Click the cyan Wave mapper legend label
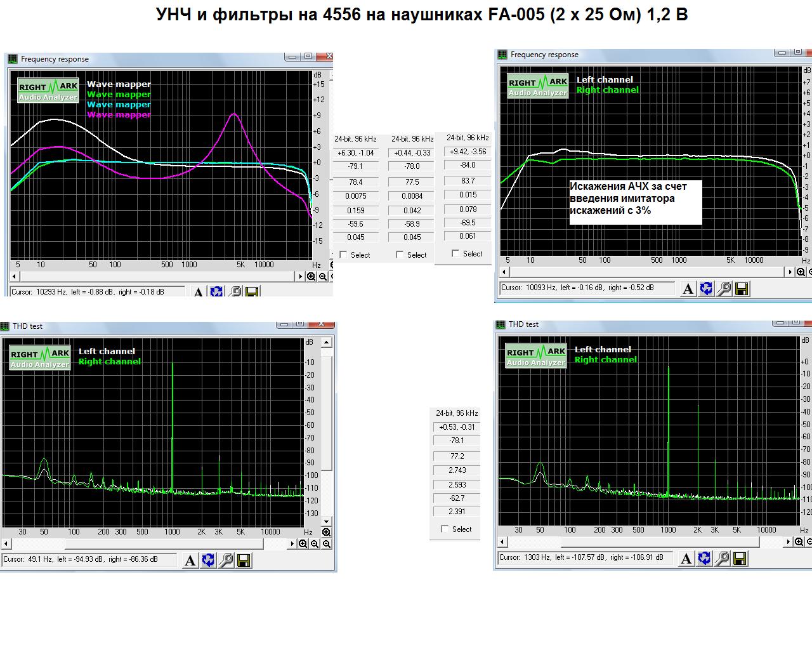812x650 pixels. point(119,105)
